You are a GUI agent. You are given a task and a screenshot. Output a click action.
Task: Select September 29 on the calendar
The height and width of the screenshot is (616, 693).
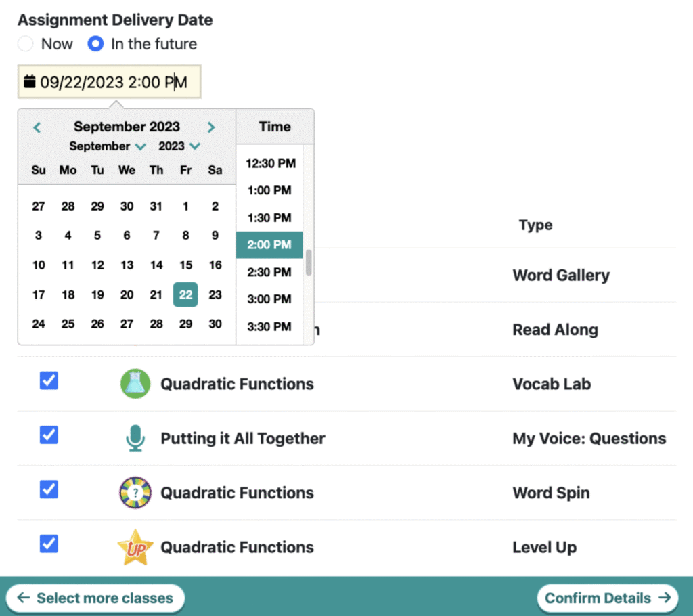pos(185,324)
